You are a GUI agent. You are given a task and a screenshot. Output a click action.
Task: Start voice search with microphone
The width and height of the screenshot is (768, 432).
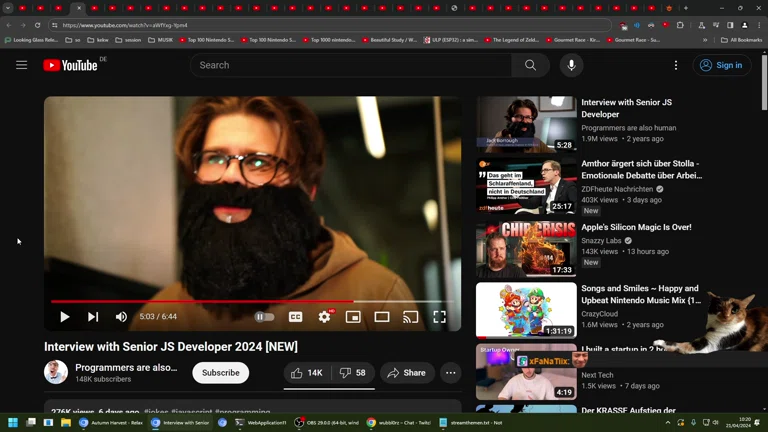click(571, 65)
